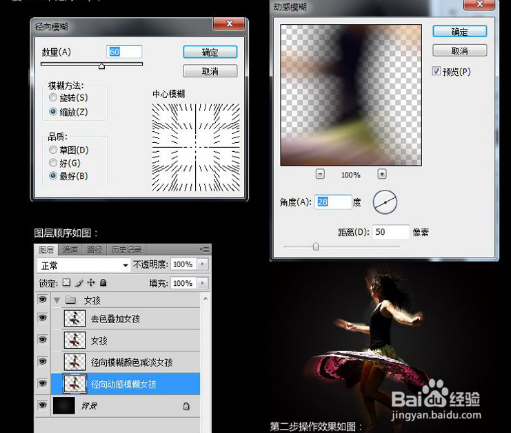Select the 背景 layer black thumbnail

click(x=64, y=405)
